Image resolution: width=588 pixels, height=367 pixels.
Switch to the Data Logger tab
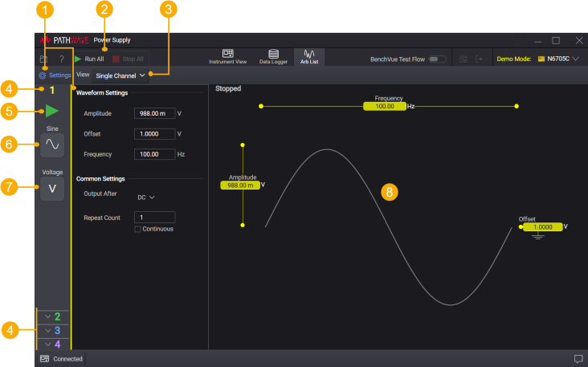[274, 55]
